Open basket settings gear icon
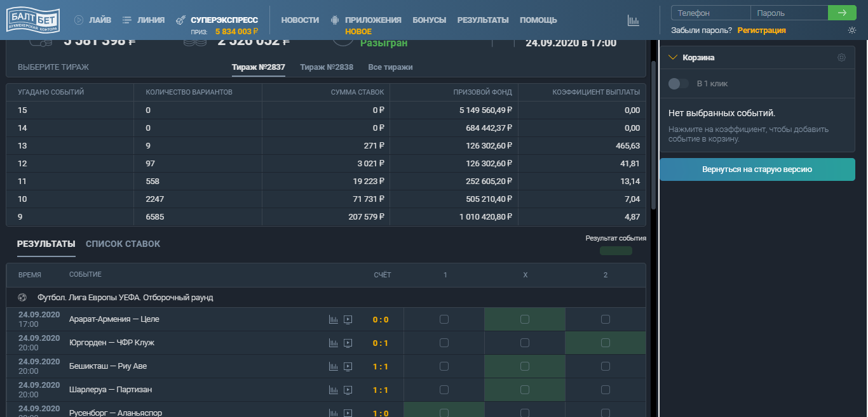This screenshot has width=868, height=417. (841, 58)
